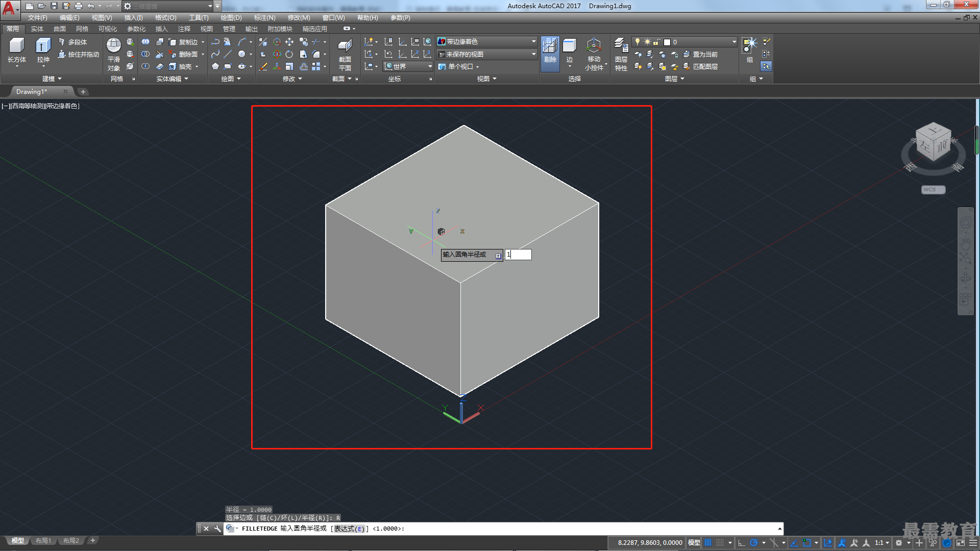
Task: Open the 修改(M) menu
Action: click(x=299, y=17)
